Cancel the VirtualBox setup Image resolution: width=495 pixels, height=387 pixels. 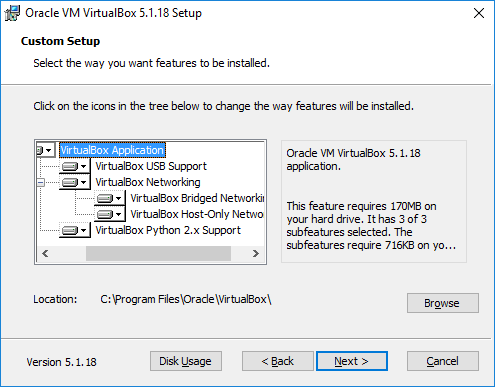pos(443,361)
